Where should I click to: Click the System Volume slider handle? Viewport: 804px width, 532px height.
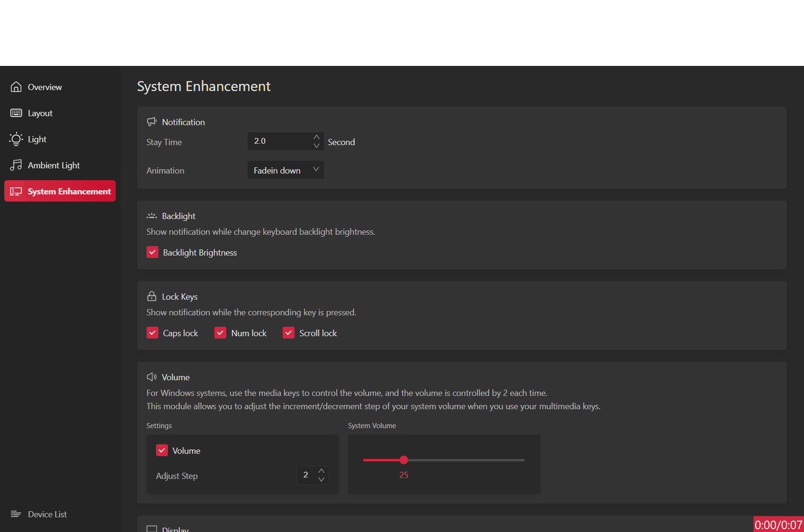pos(404,460)
